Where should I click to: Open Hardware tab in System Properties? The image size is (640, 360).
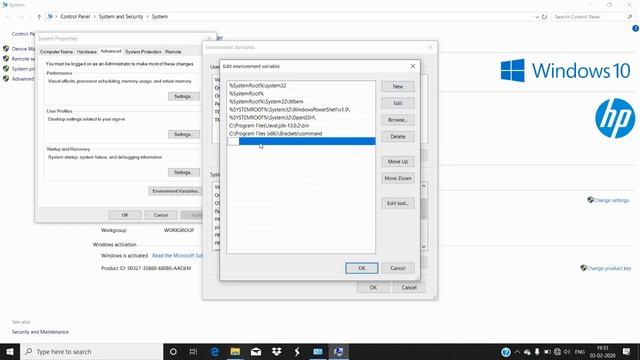87,52
